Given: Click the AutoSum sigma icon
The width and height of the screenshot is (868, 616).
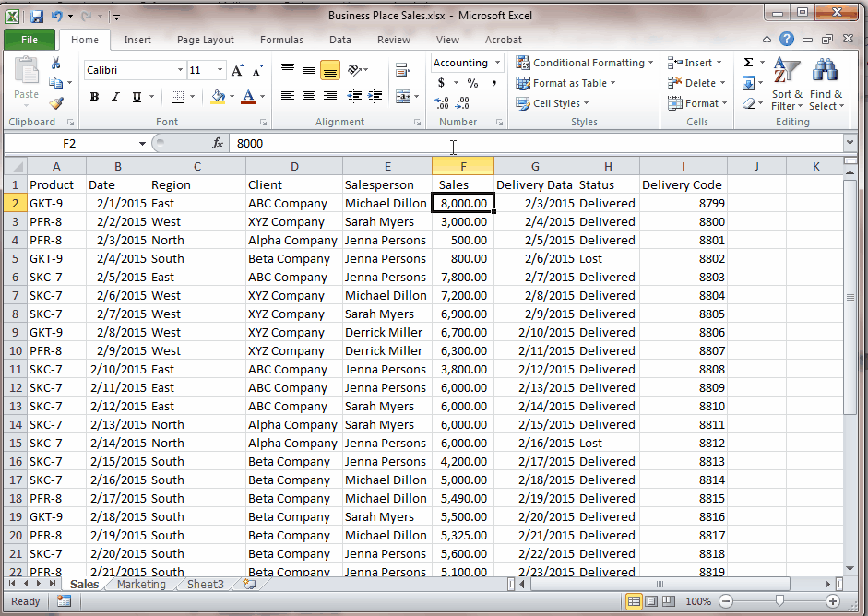Looking at the screenshot, I should 748,63.
